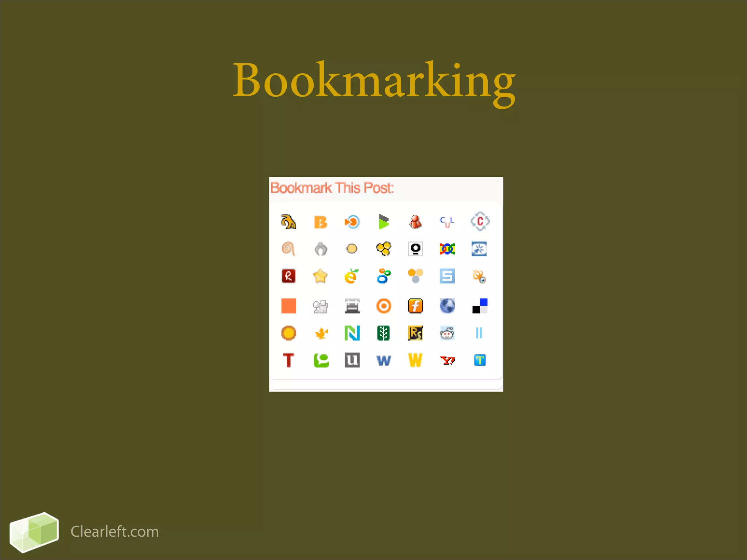Click the blue square with white snowflake icon
747x560 pixels.
coord(479,249)
